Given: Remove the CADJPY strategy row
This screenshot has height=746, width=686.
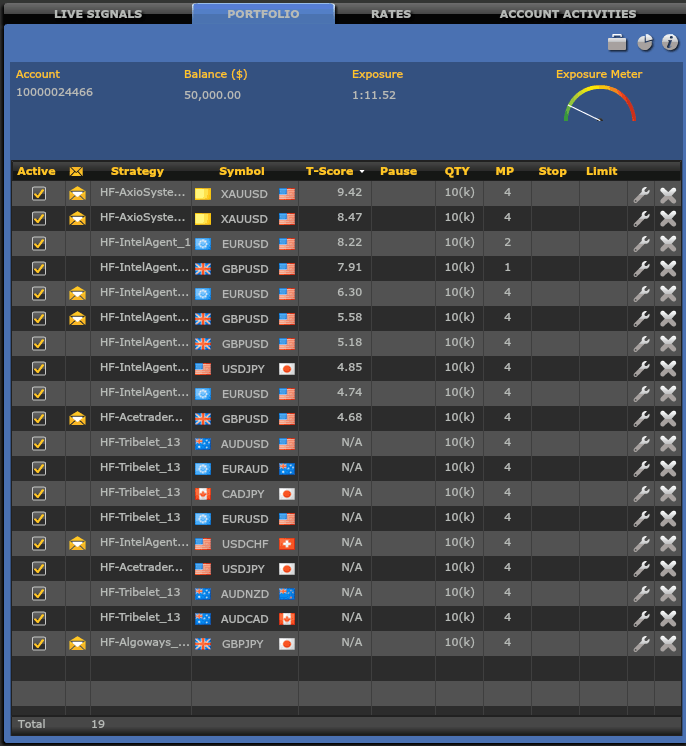Looking at the screenshot, I should [x=668, y=494].
